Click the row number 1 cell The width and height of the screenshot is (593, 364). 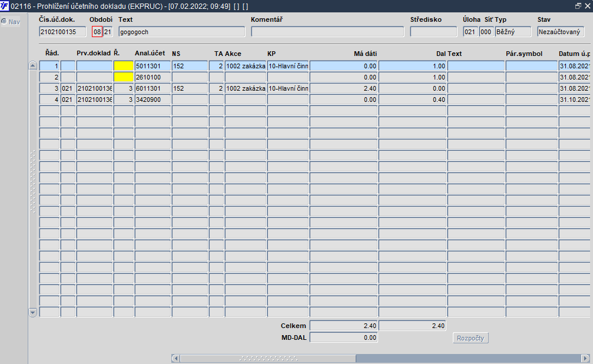[49, 66]
